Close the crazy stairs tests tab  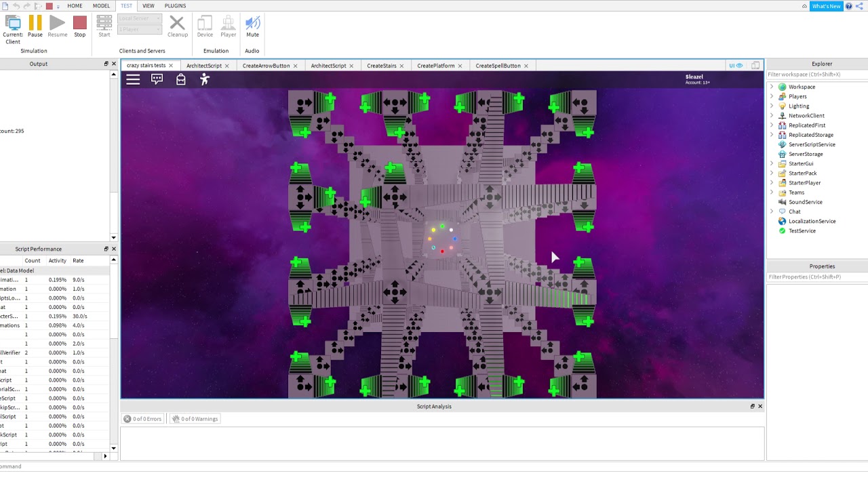tap(171, 66)
